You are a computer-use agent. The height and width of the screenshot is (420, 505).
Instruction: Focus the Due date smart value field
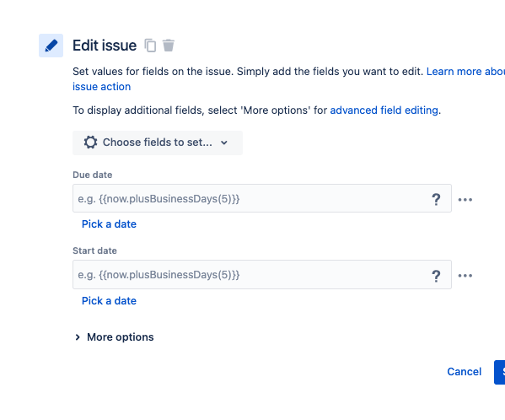262,198
